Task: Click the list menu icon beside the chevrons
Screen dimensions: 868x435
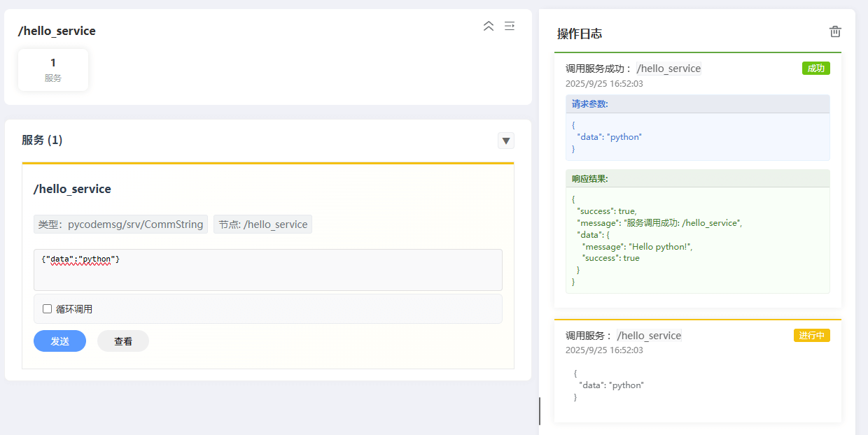Action: click(510, 26)
